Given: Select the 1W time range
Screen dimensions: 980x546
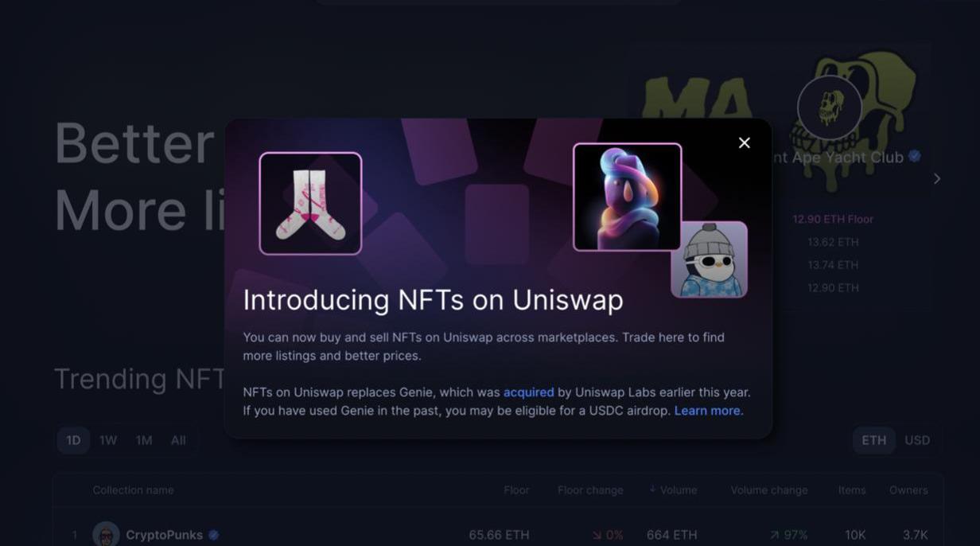Looking at the screenshot, I should (x=108, y=440).
